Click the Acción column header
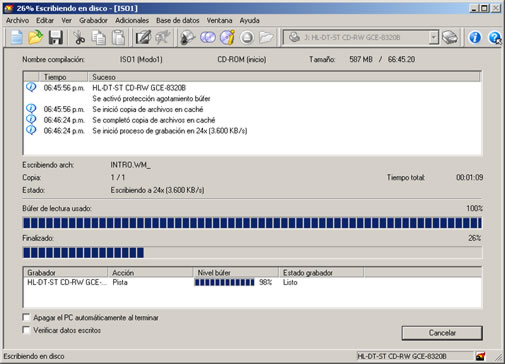This screenshot has width=505, height=364. click(150, 273)
